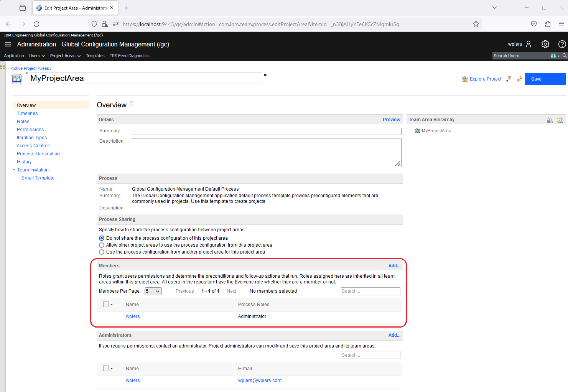Open the Active Project Areas breadcrumb link
The width and height of the screenshot is (568, 392).
click(30, 68)
